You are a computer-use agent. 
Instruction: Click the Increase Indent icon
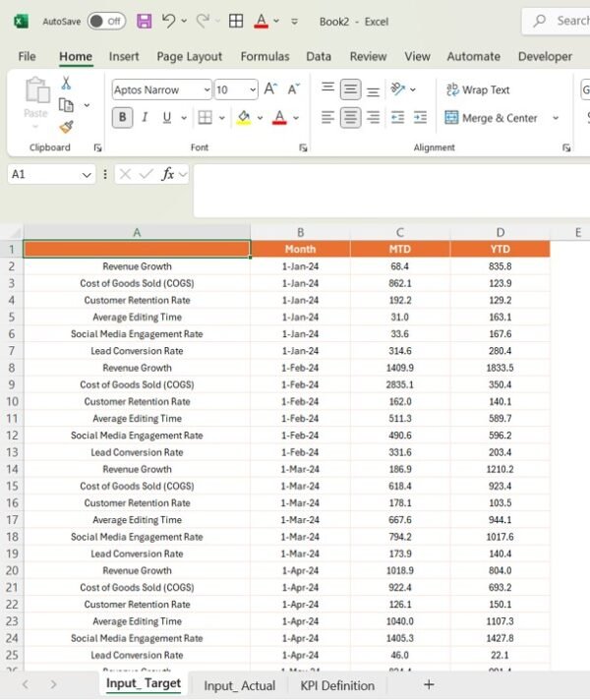coord(420,118)
